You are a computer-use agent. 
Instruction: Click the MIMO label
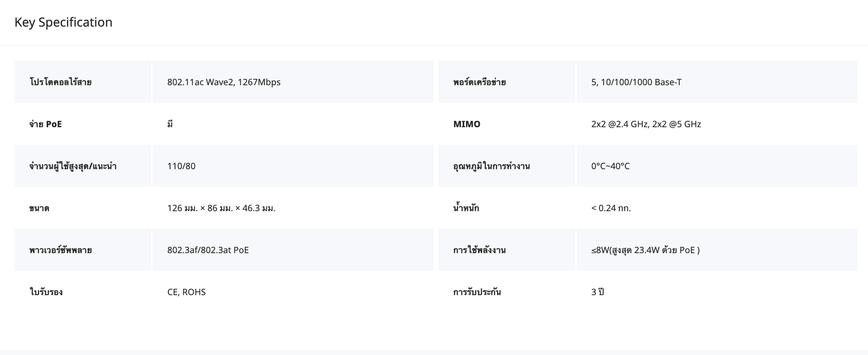click(x=466, y=124)
